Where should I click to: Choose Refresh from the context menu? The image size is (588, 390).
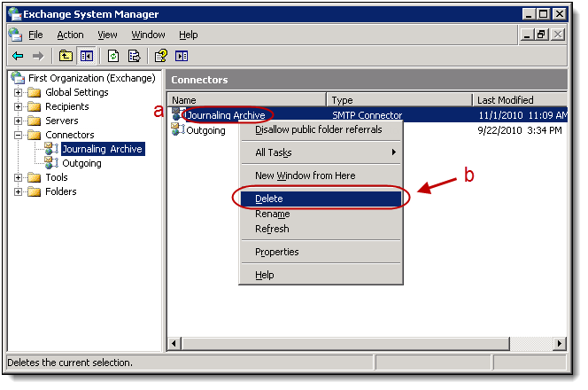pyautogui.click(x=321, y=229)
